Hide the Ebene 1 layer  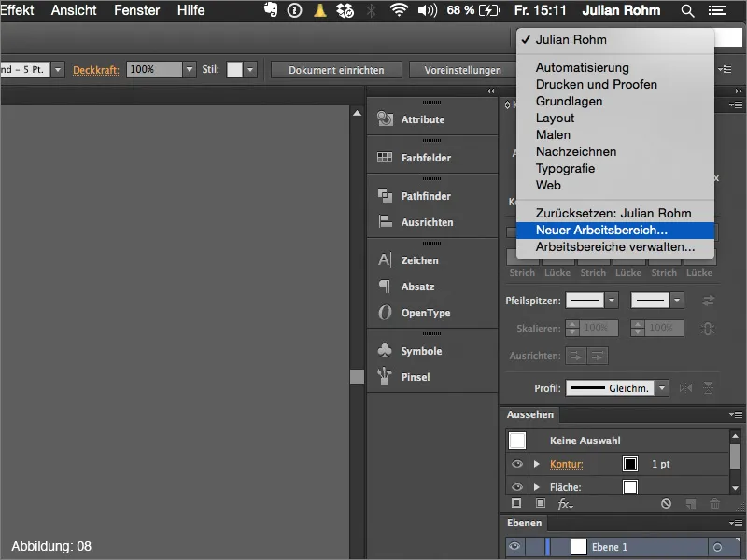click(x=514, y=547)
